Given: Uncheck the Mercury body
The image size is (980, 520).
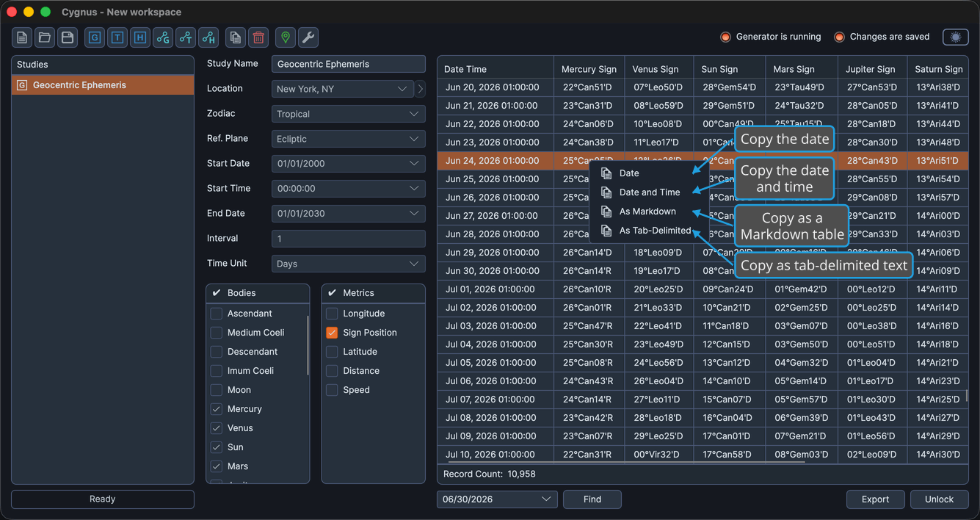Looking at the screenshot, I should click(217, 409).
